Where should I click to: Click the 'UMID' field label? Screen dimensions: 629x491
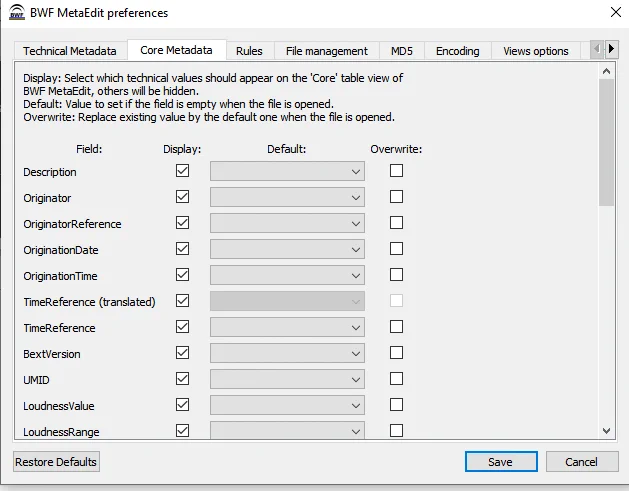click(36, 380)
